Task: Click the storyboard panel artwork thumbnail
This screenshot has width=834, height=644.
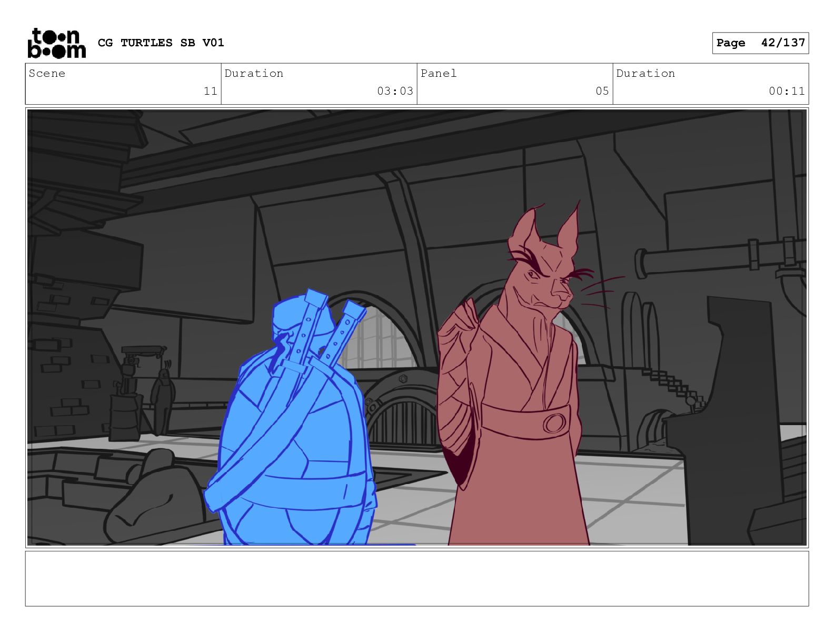Action: 417,327
